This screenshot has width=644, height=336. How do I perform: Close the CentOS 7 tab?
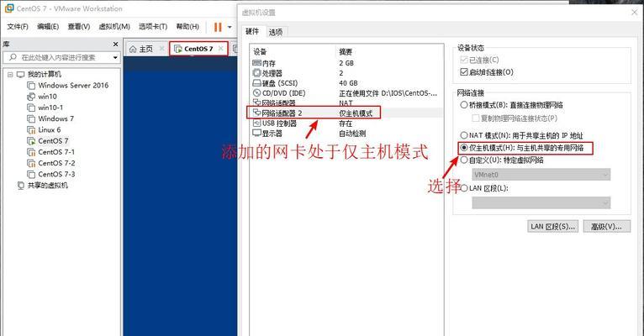(221, 49)
